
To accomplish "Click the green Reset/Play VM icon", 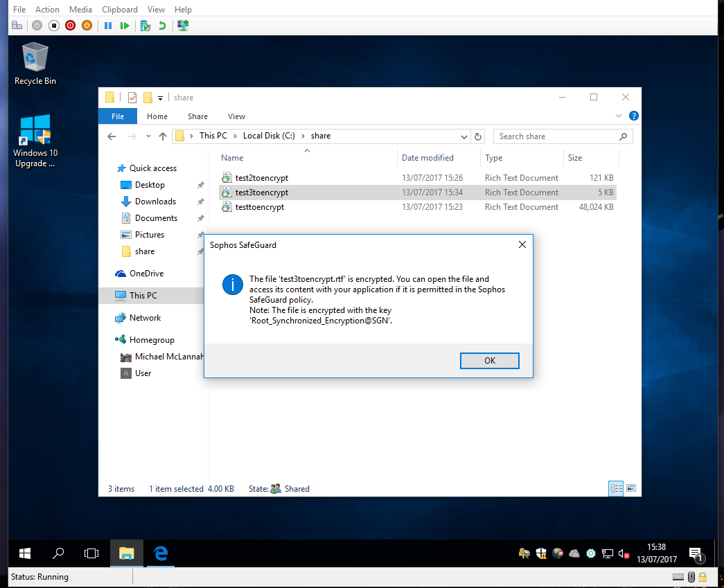I will click(x=125, y=26).
